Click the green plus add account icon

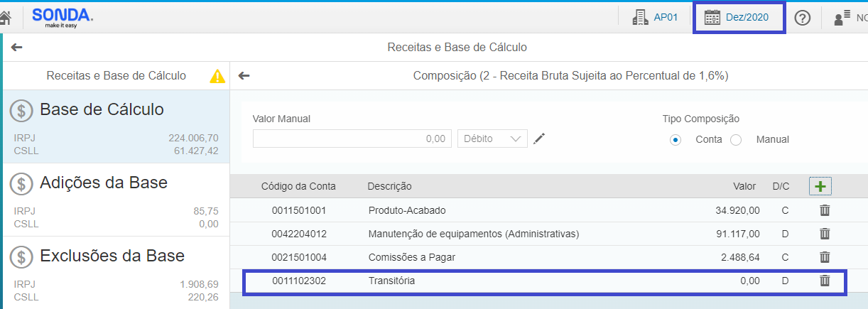pos(820,186)
